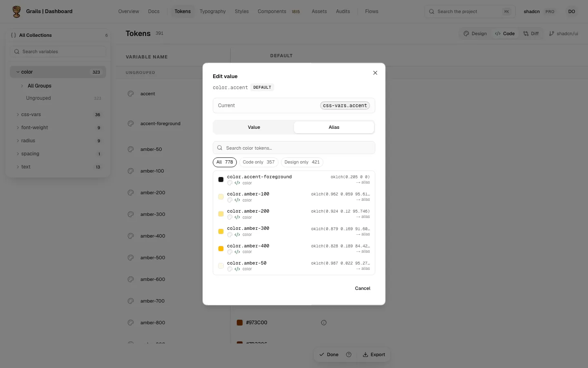This screenshot has height=368, width=588.
Task: Focus the Search color tokens field
Action: click(x=294, y=148)
